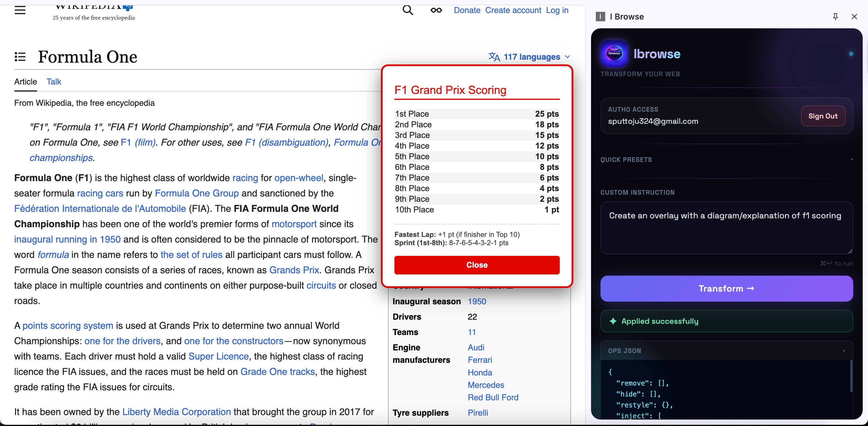Click the Transform button
The height and width of the screenshot is (426, 868).
(x=727, y=288)
